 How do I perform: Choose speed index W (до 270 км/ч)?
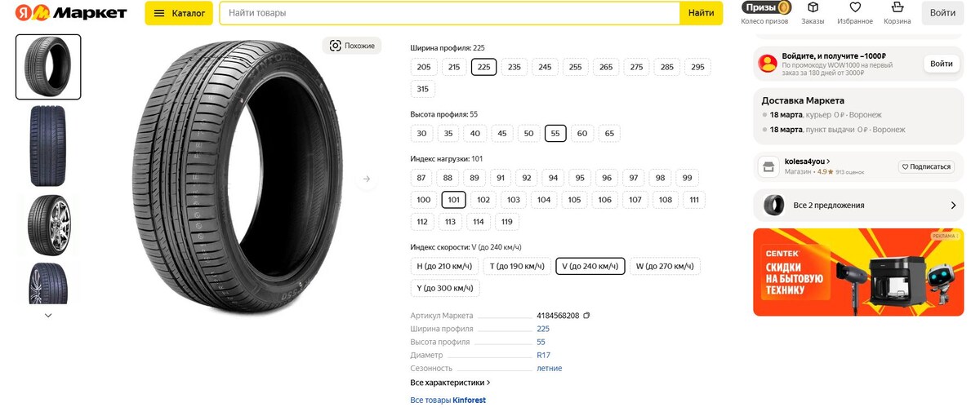coord(665,266)
